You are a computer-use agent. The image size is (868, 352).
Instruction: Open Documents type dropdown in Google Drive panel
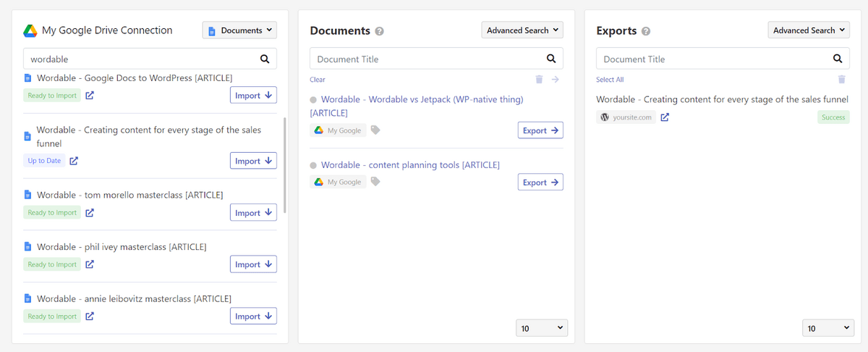(x=239, y=30)
